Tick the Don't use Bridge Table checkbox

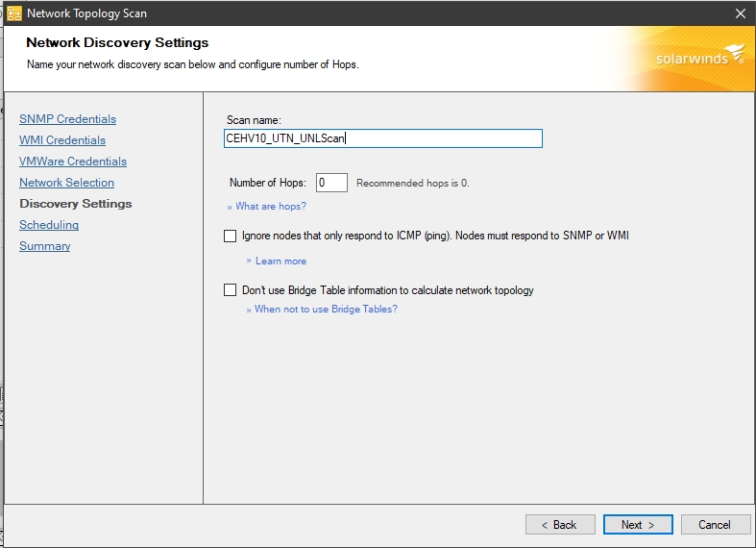tap(230, 290)
